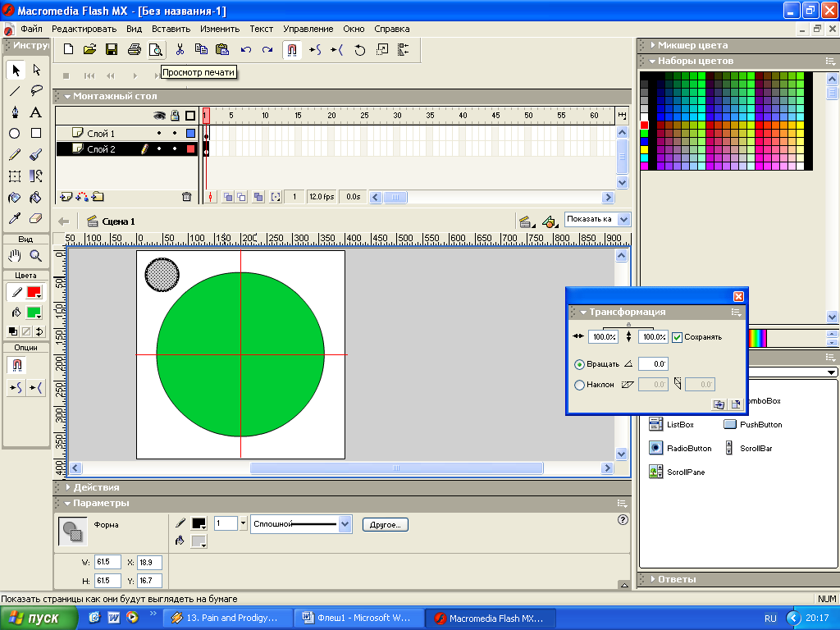Open the Справка menu
This screenshot has width=840, height=630.
[391, 29]
